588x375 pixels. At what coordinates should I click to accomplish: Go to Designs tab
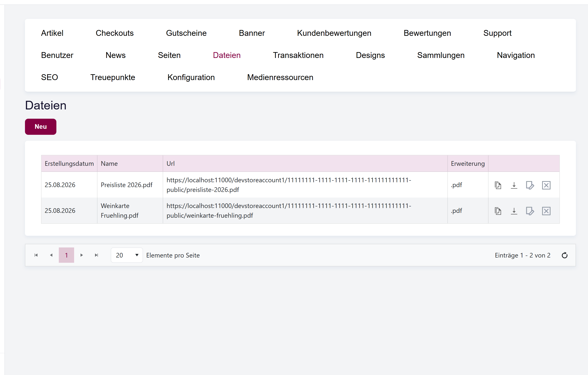(x=370, y=55)
